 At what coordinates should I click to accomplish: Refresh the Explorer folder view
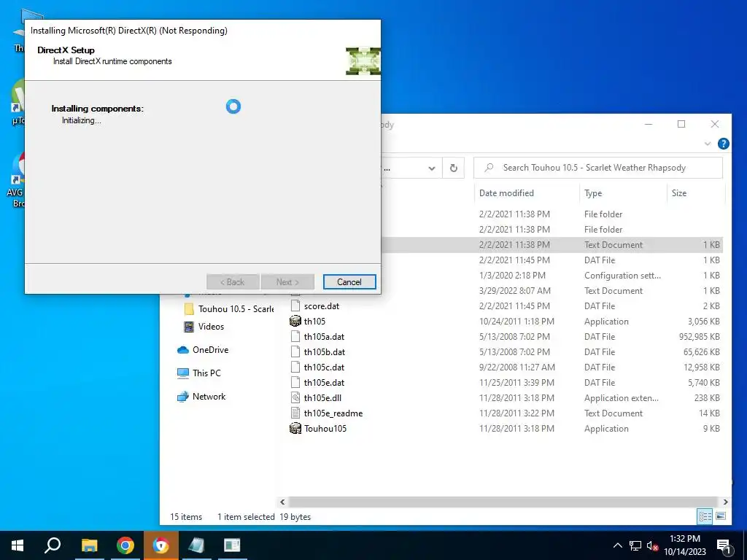[x=454, y=168]
